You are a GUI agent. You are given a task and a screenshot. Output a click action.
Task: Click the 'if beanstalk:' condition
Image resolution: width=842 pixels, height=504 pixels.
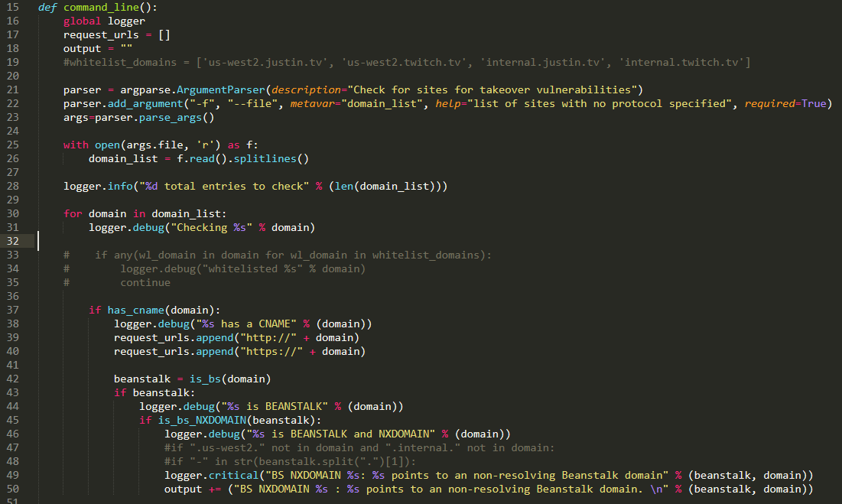(154, 393)
